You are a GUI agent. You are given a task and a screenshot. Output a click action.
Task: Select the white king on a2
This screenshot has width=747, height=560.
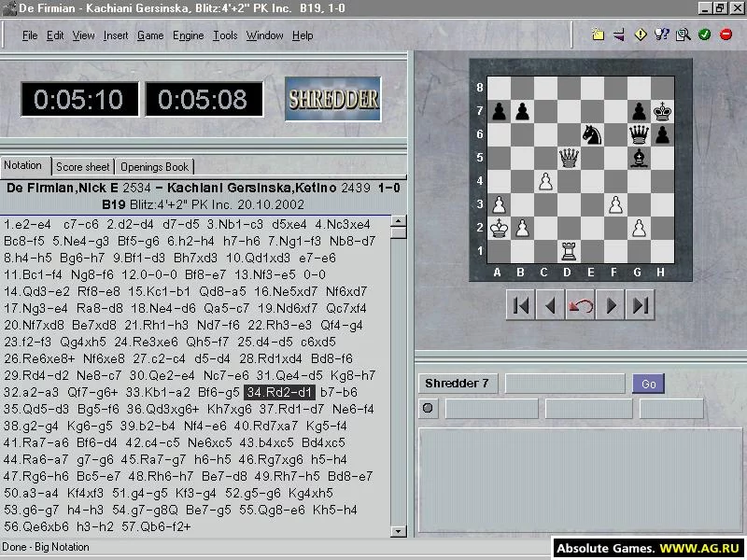499,228
